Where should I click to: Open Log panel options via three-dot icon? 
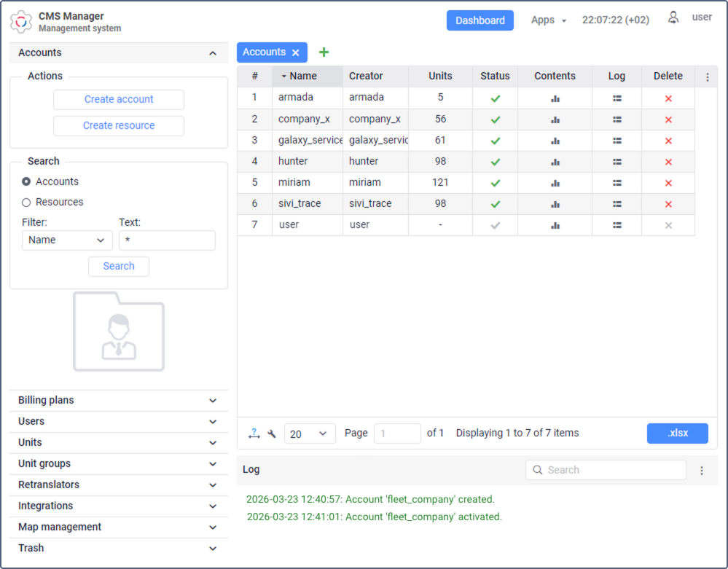(702, 470)
